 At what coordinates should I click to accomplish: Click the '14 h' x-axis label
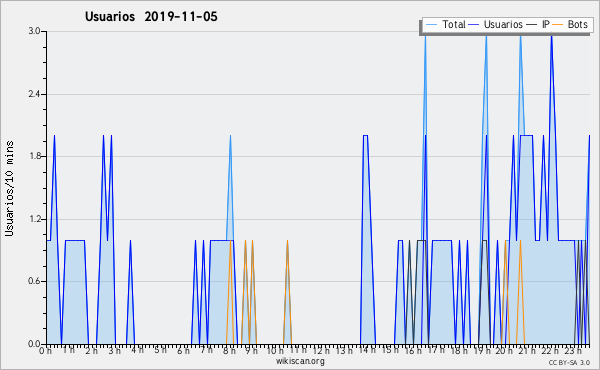click(x=367, y=350)
